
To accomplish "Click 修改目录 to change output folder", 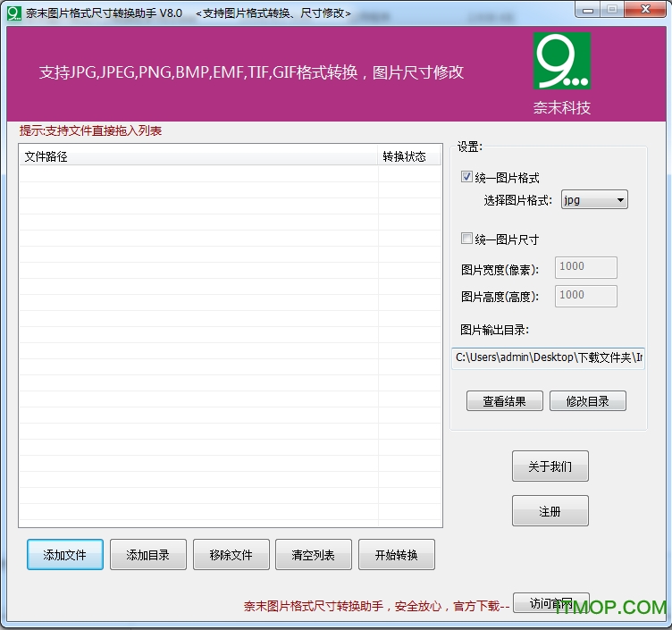I will click(588, 400).
